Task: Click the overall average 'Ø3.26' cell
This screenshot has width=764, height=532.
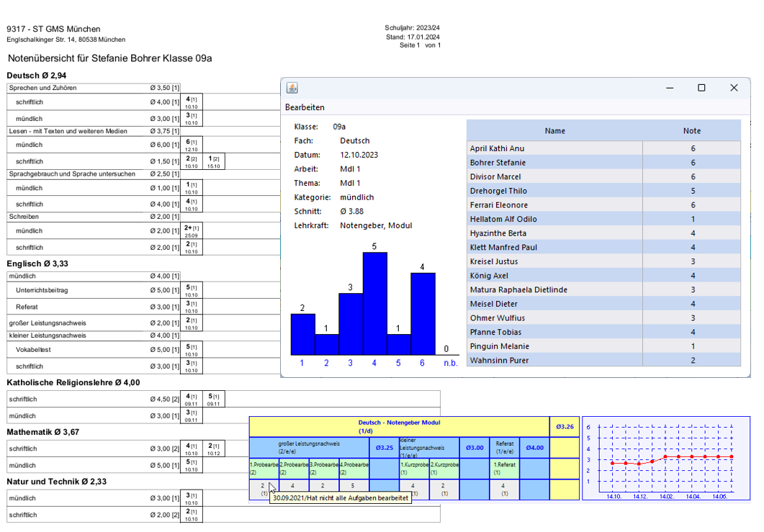Action: [565, 427]
